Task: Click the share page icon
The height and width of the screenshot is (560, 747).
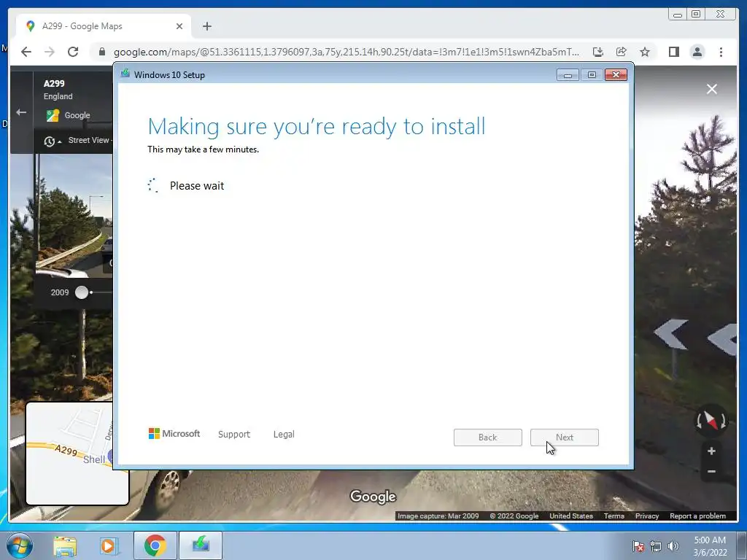Action: tap(622, 52)
